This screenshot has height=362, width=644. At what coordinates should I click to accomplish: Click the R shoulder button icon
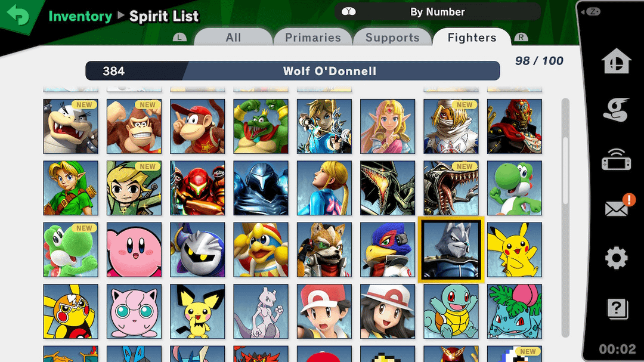(521, 38)
